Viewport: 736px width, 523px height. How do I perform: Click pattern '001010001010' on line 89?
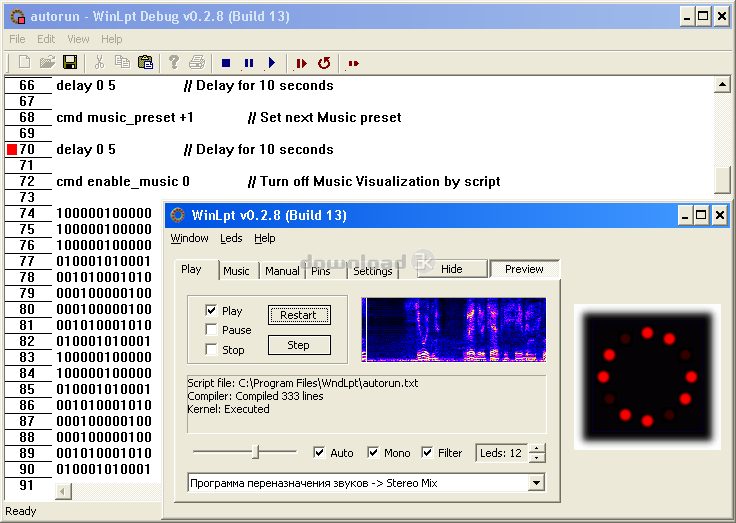(x=103, y=453)
